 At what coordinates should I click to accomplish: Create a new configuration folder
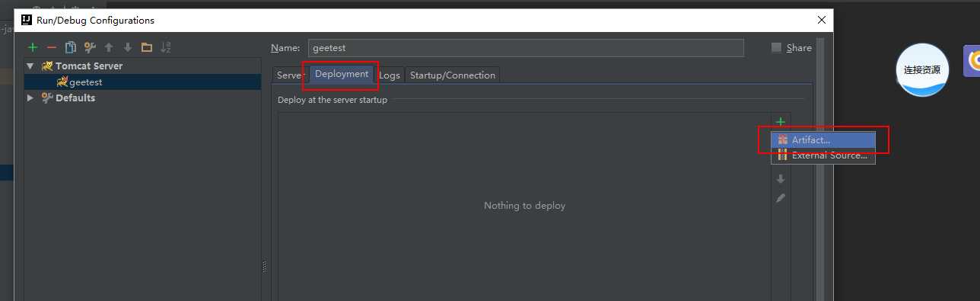click(147, 47)
